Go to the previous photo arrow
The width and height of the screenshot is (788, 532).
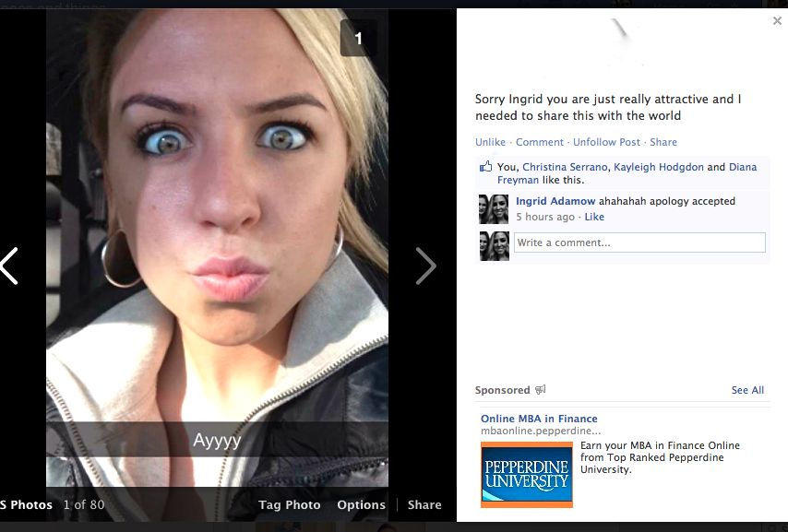9,266
